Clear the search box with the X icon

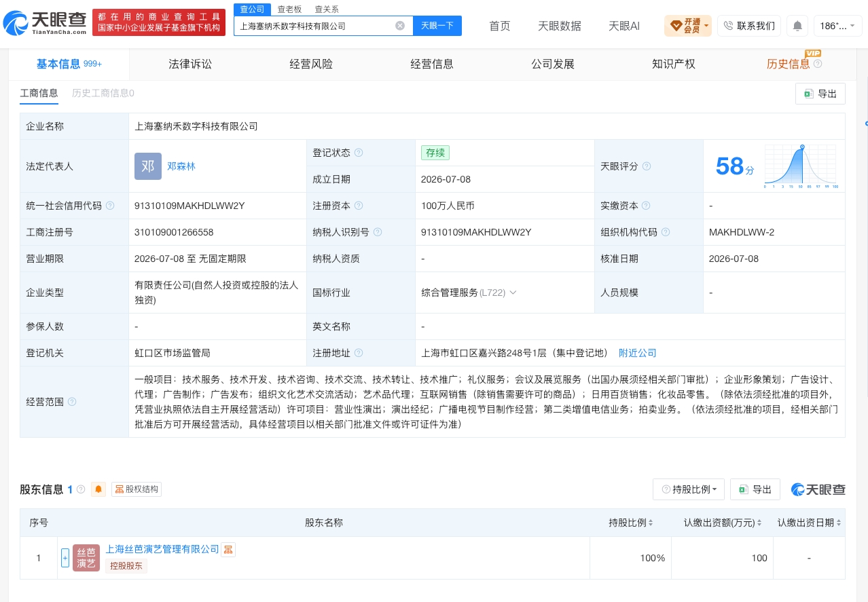tap(400, 26)
